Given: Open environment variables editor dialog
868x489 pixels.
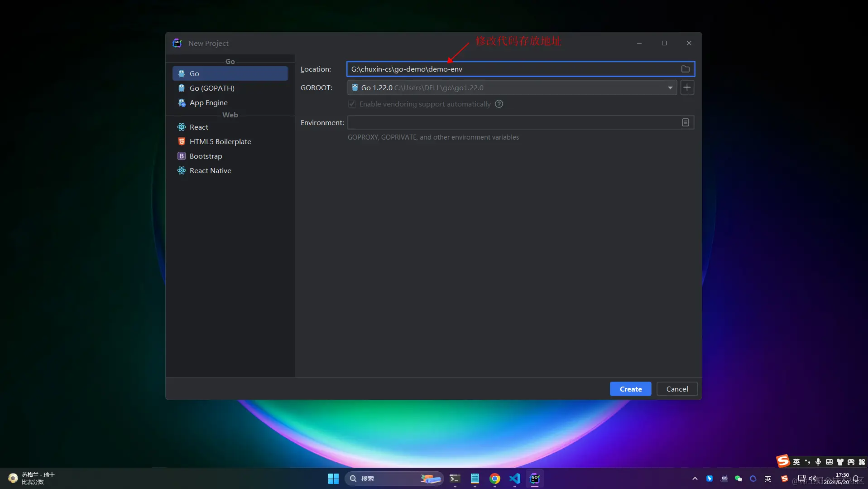Looking at the screenshot, I should click(686, 122).
